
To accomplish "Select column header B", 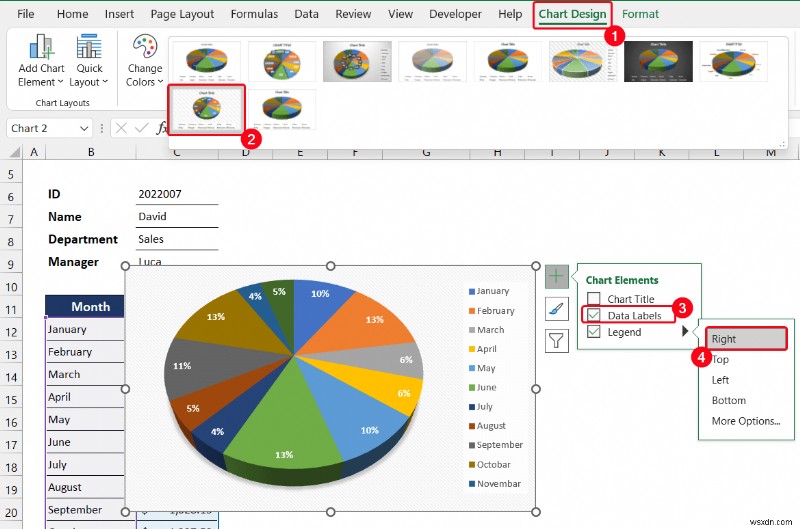I will click(91, 152).
